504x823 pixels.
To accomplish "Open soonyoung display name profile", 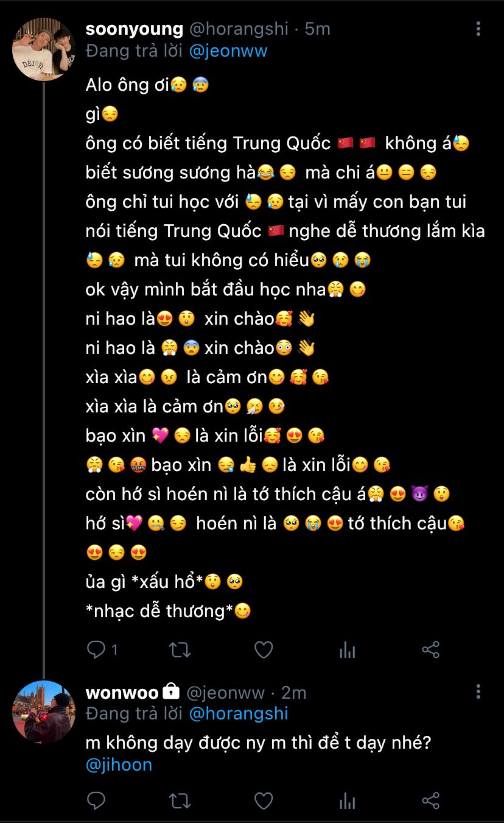I will click(135, 29).
